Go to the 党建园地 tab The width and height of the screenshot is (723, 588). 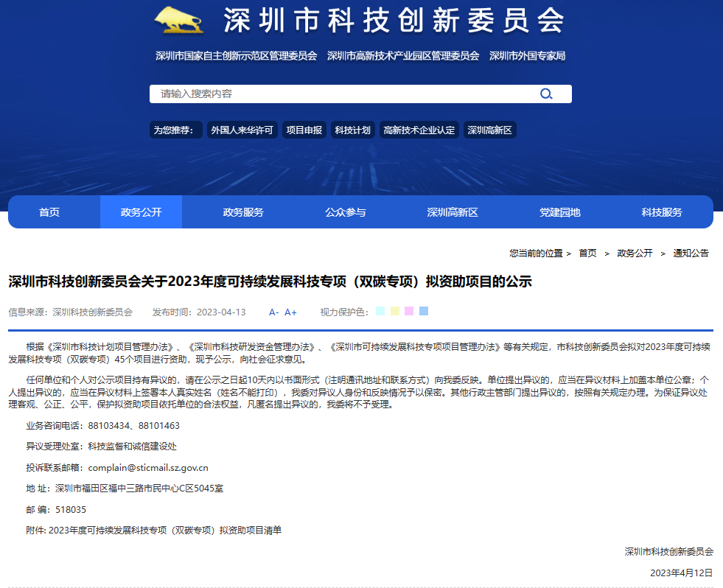pos(560,212)
